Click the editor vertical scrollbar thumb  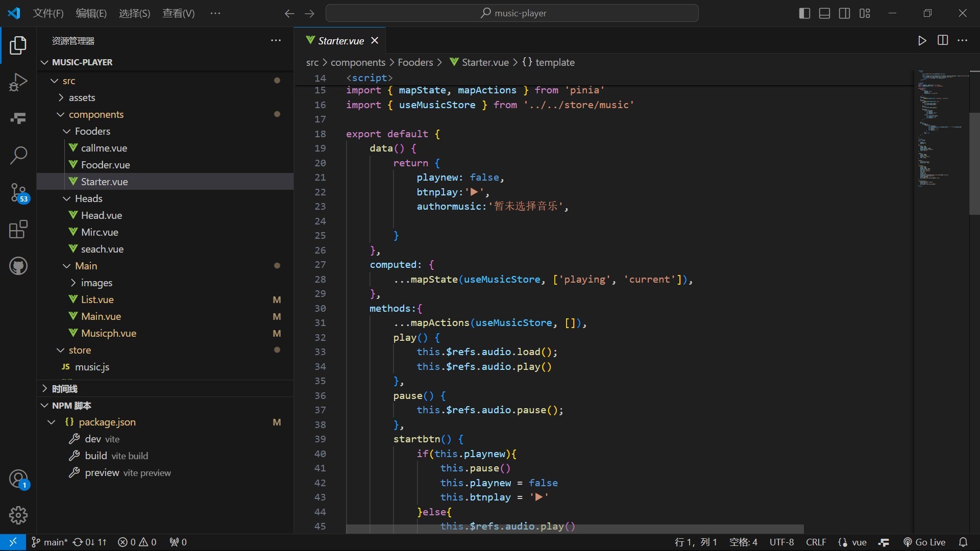974,163
